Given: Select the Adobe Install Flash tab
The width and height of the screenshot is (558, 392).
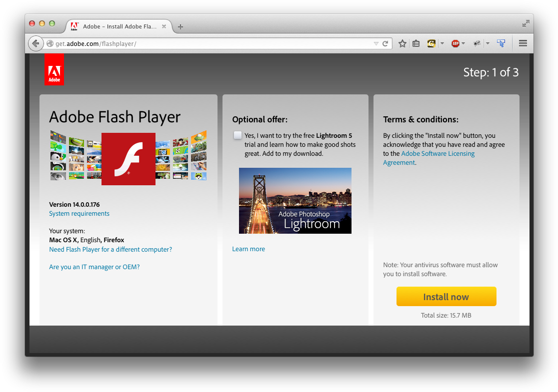Looking at the screenshot, I should pos(117,26).
